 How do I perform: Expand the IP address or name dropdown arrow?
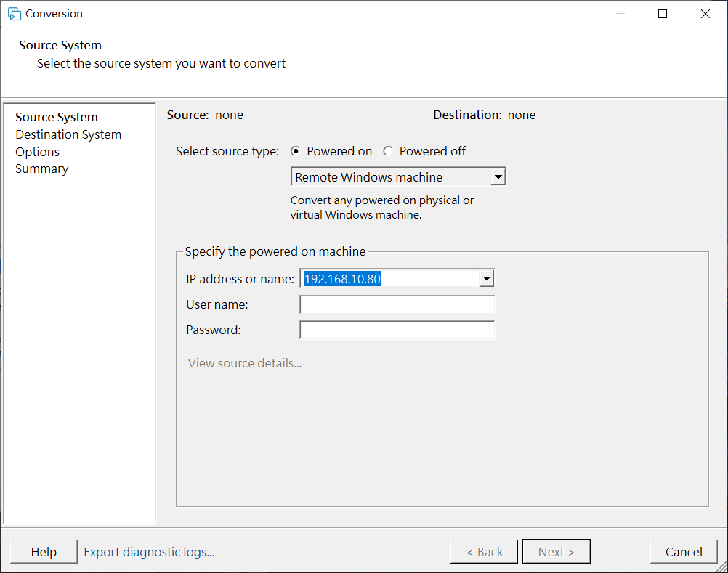(x=487, y=279)
